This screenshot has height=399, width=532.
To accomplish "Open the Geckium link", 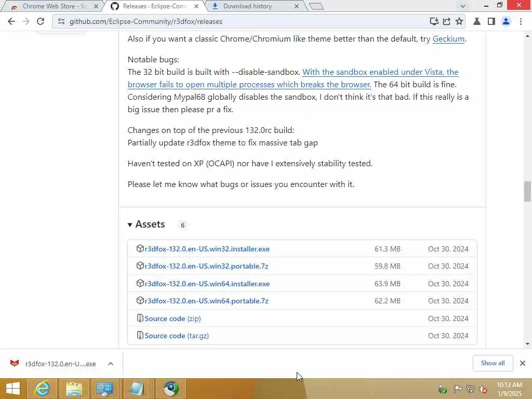I will click(448, 38).
